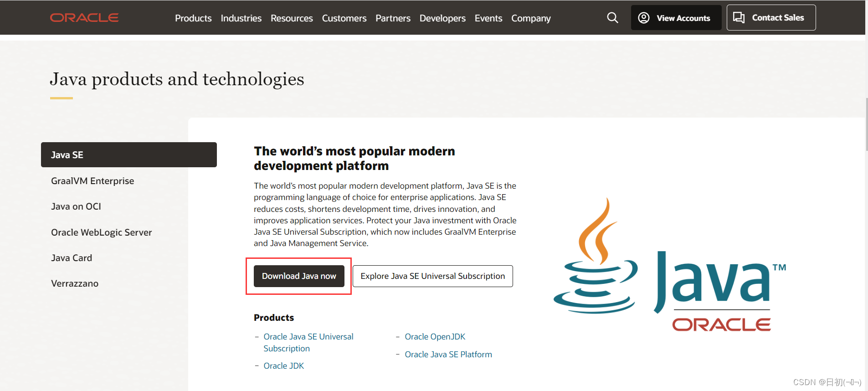Open the Industries menu
868x391 pixels.
[241, 18]
